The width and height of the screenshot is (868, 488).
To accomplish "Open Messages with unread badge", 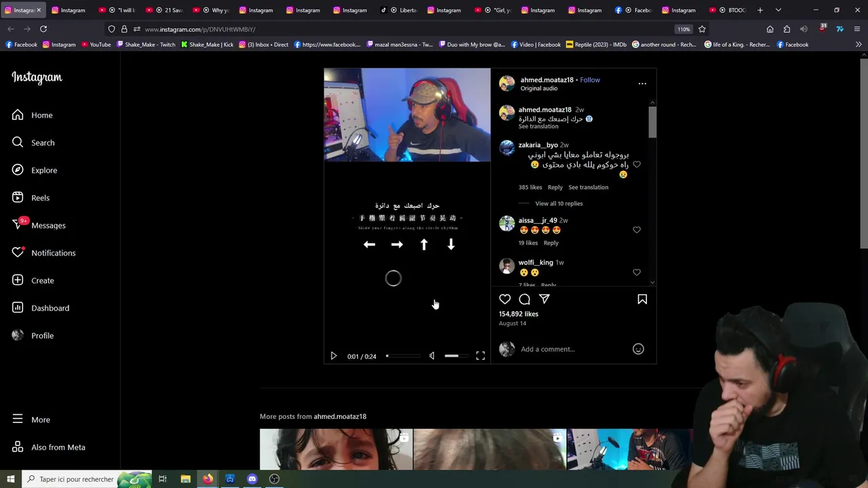I will (39, 225).
